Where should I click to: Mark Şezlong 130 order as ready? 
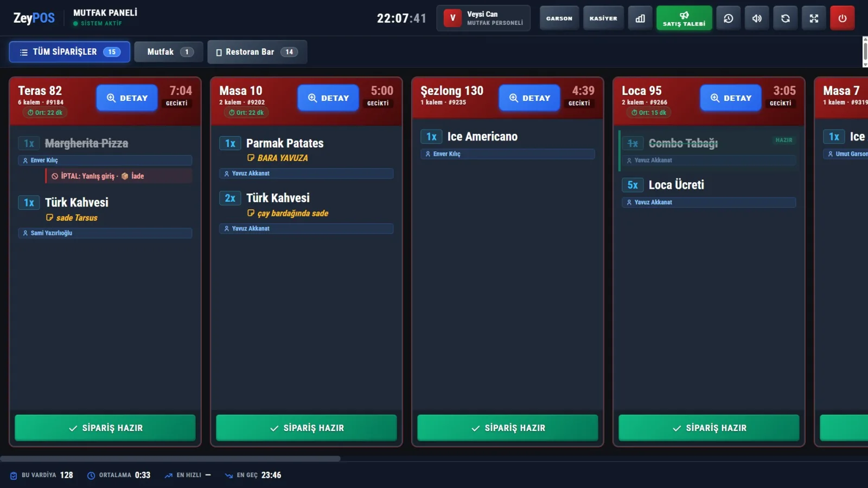(x=508, y=428)
